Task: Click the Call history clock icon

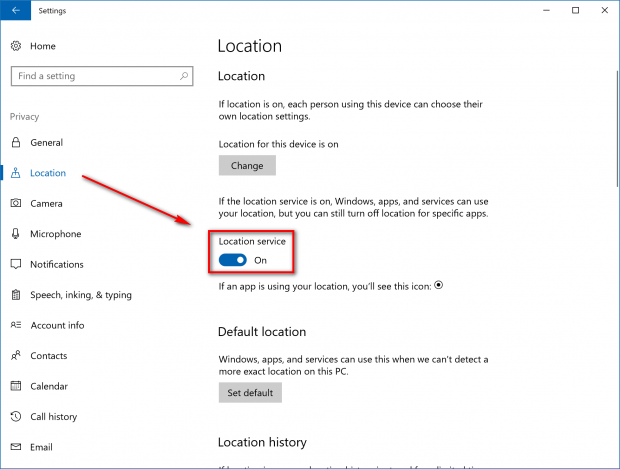Action: 16,416
